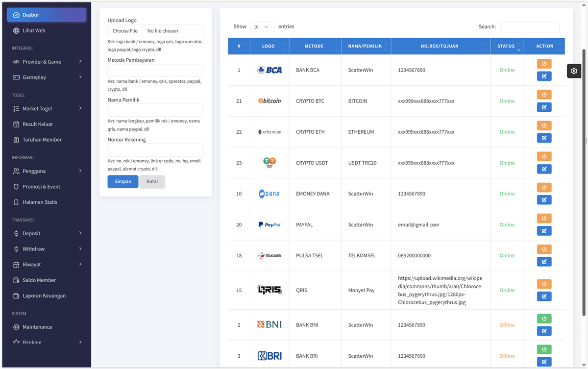This screenshot has width=588, height=369.
Task: Click the floating gear icon on the right
Action: 574,71
